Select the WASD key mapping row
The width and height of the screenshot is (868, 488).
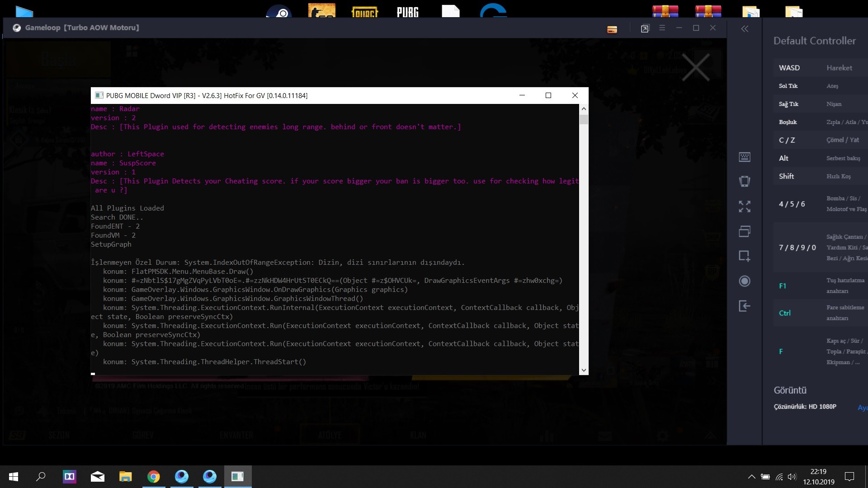coord(821,68)
